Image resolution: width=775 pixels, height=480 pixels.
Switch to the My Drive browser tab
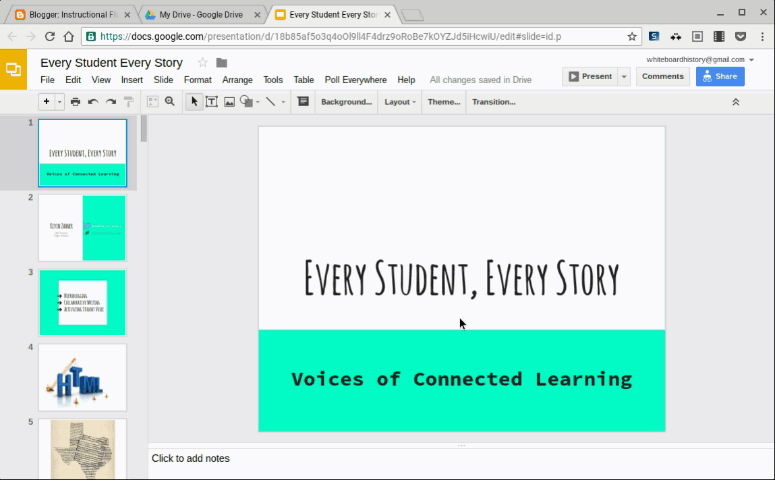pyautogui.click(x=202, y=15)
